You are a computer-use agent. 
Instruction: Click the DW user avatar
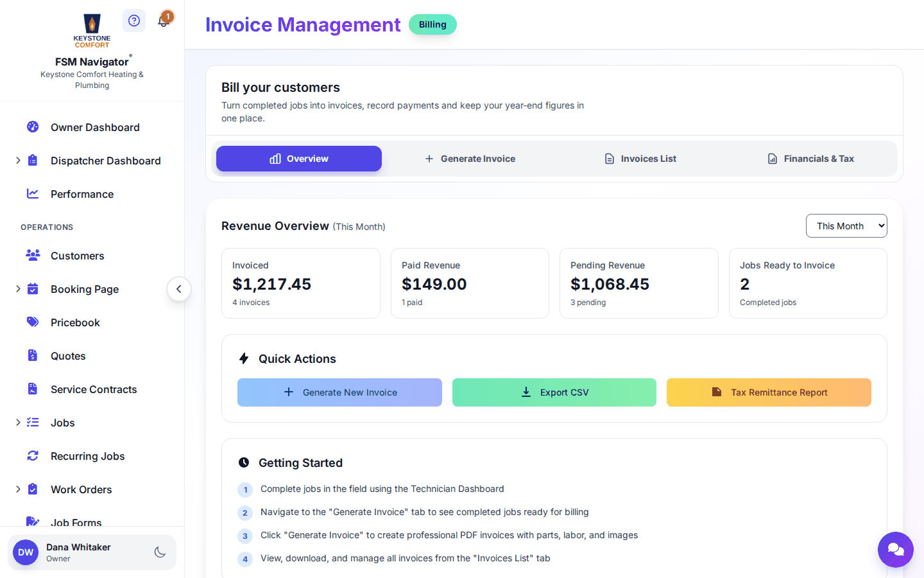[26, 552]
